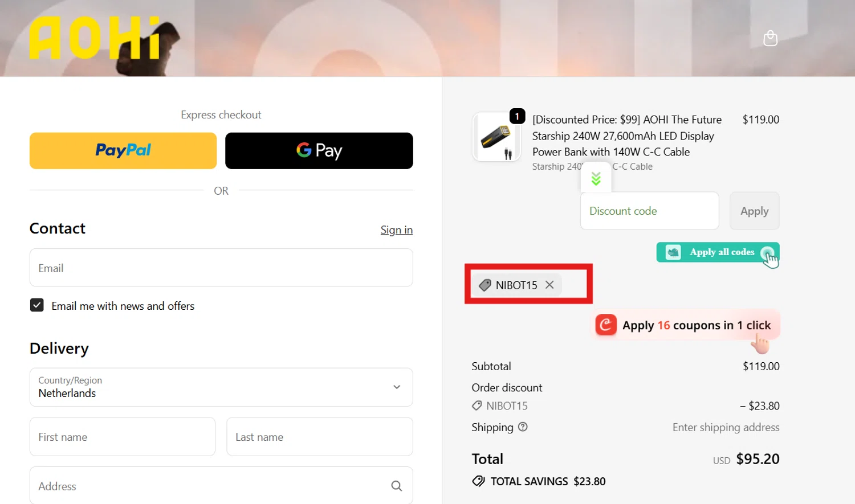Screen dimensions: 855x504
Task: Click the AOHI logo
Action: pyautogui.click(x=95, y=38)
